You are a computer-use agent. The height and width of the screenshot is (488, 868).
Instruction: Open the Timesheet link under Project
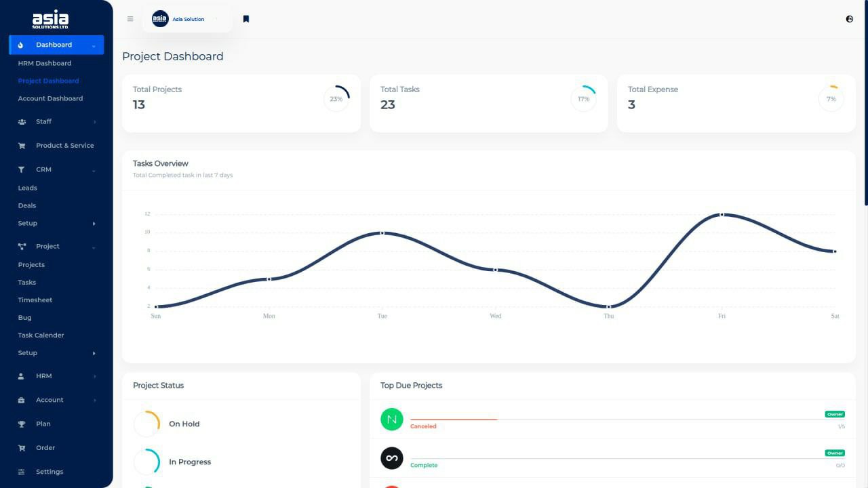(35, 300)
